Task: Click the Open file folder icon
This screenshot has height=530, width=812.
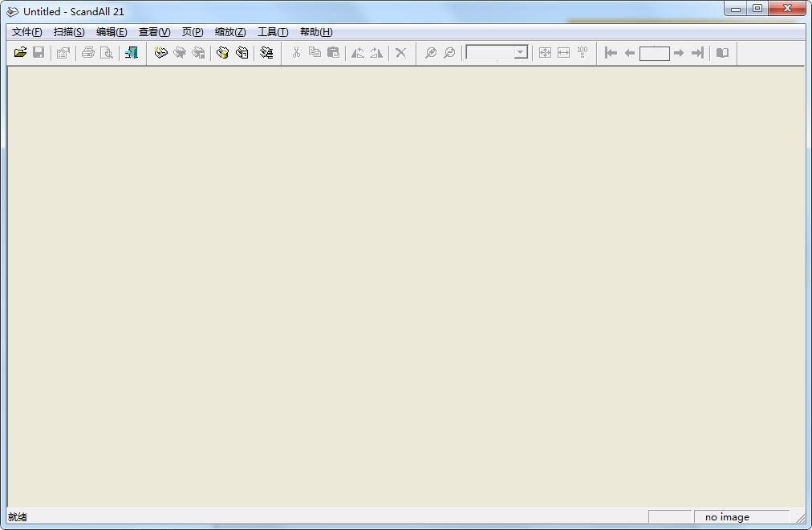Action: (x=20, y=53)
